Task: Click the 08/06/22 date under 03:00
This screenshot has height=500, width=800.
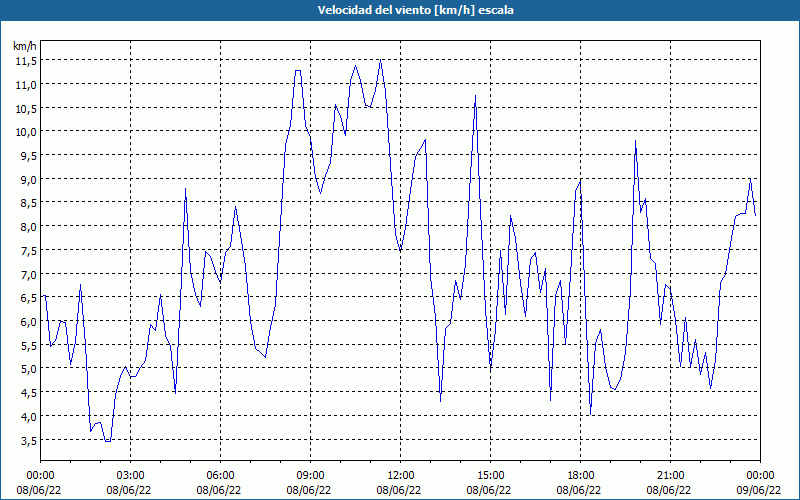Action: click(x=129, y=490)
